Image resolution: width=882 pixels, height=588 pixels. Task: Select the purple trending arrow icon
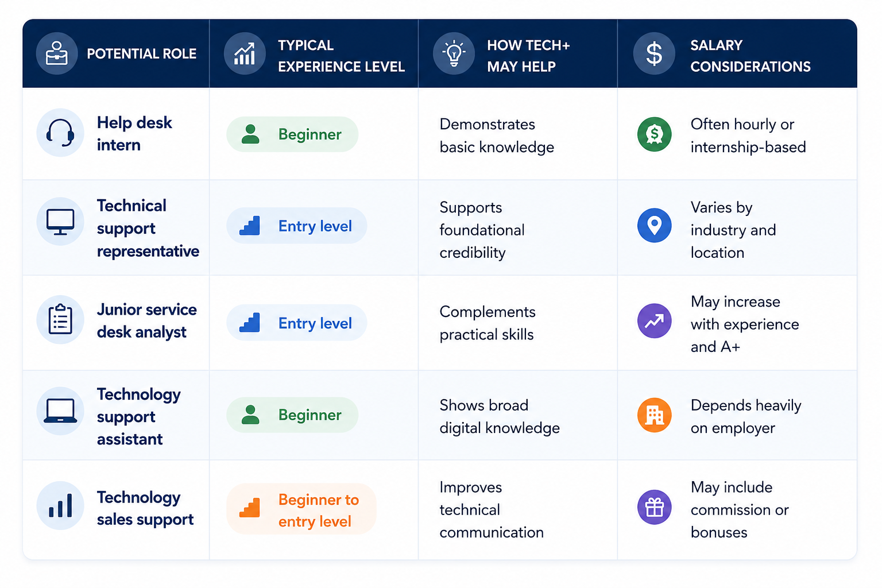tap(655, 321)
